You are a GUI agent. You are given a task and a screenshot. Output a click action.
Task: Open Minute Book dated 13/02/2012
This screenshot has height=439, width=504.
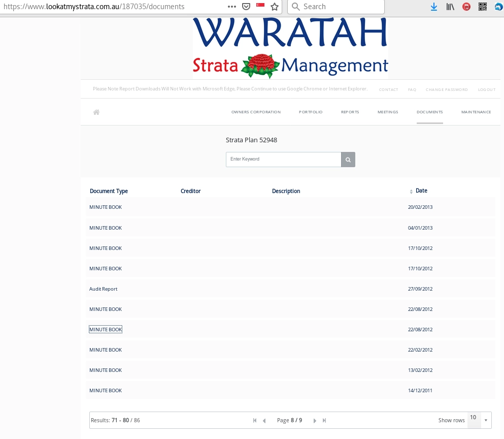click(106, 370)
